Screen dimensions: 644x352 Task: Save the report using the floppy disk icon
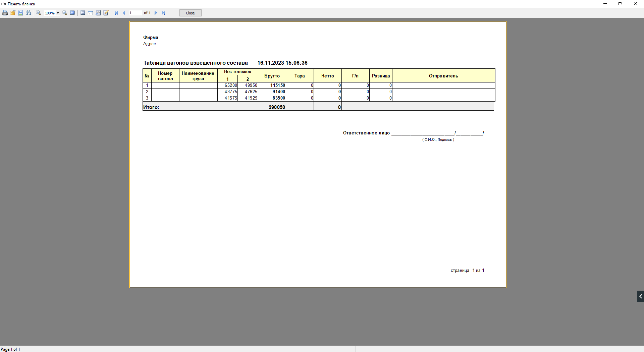(x=20, y=13)
